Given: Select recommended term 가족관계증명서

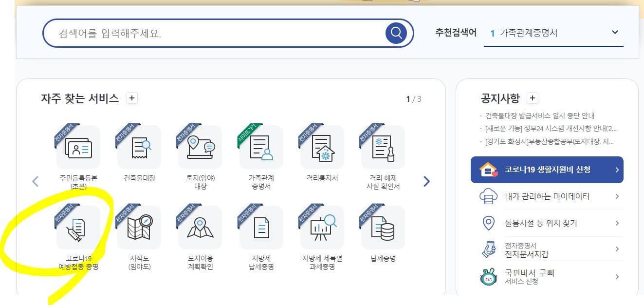Looking at the screenshot, I should 529,33.
